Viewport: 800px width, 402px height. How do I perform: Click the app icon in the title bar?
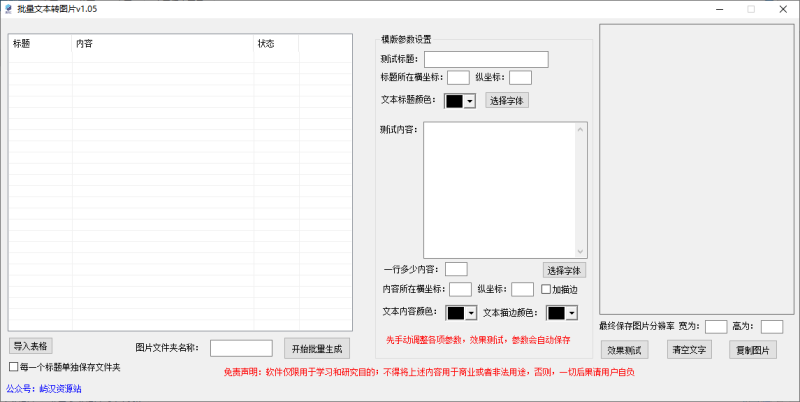pos(8,9)
